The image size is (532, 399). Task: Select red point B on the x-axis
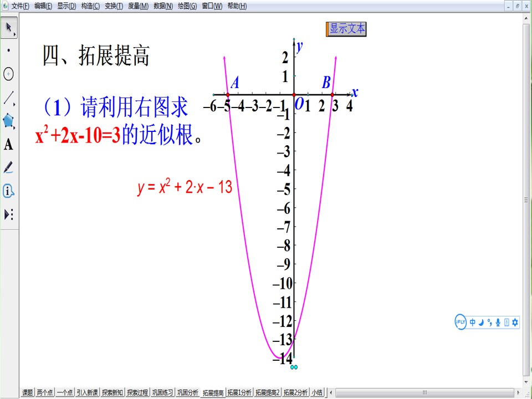332,95
